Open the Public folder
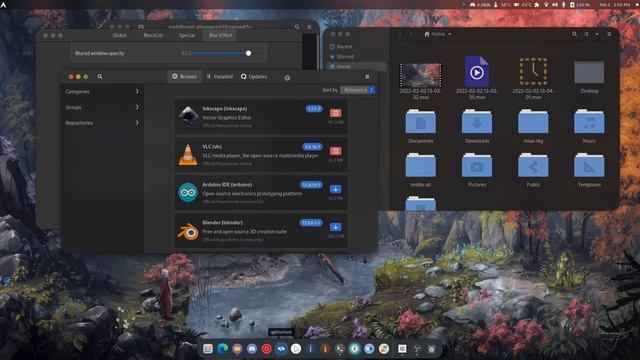The width and height of the screenshot is (640, 360). pos(533,165)
